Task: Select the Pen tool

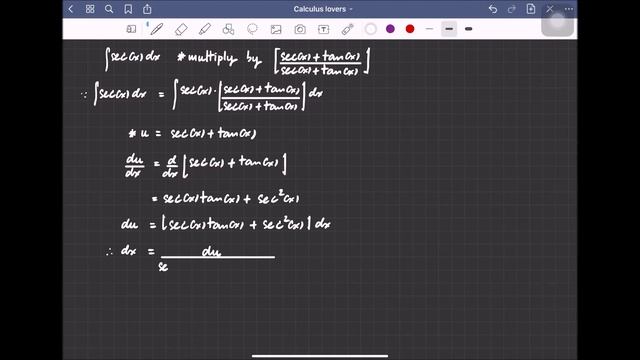Action: [157, 29]
